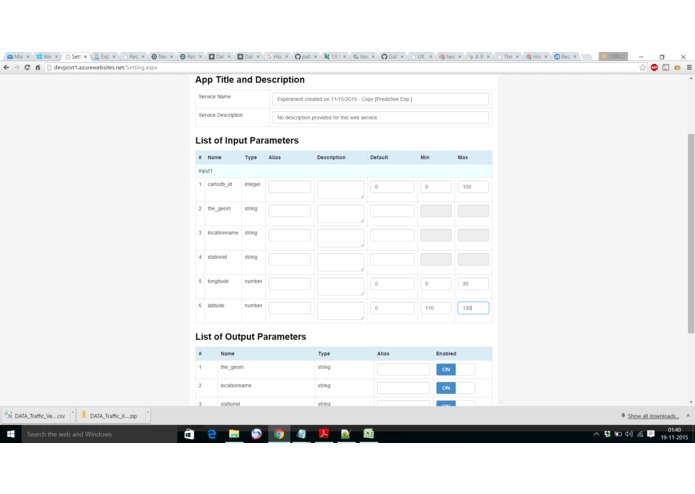Click the Alias field for latitude
The width and height of the screenshot is (695, 494).
289,308
